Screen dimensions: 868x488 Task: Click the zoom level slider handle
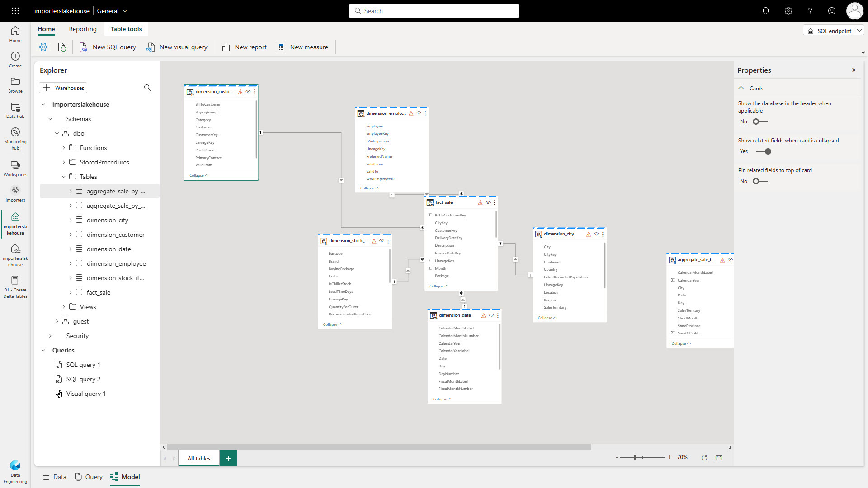click(x=635, y=458)
